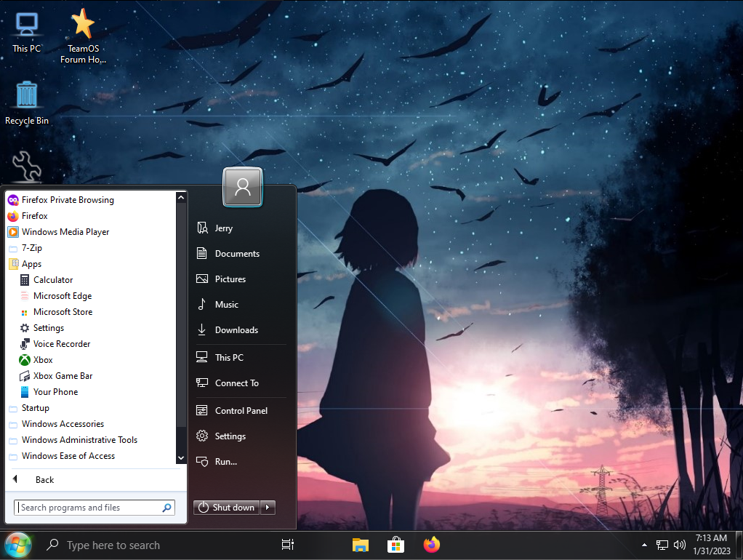Screen dimensions: 743x560
Task: Select the TeamOS Forum desktop shortcut
Action: [83, 37]
